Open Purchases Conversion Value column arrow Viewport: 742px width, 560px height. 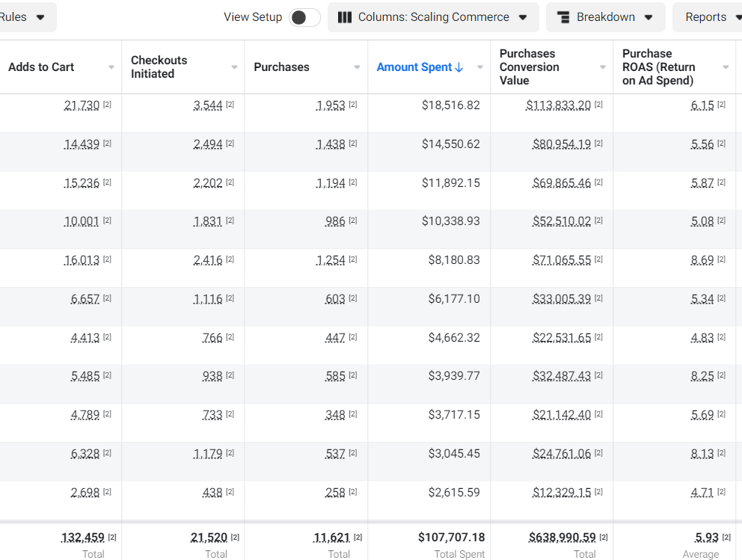[x=603, y=67]
